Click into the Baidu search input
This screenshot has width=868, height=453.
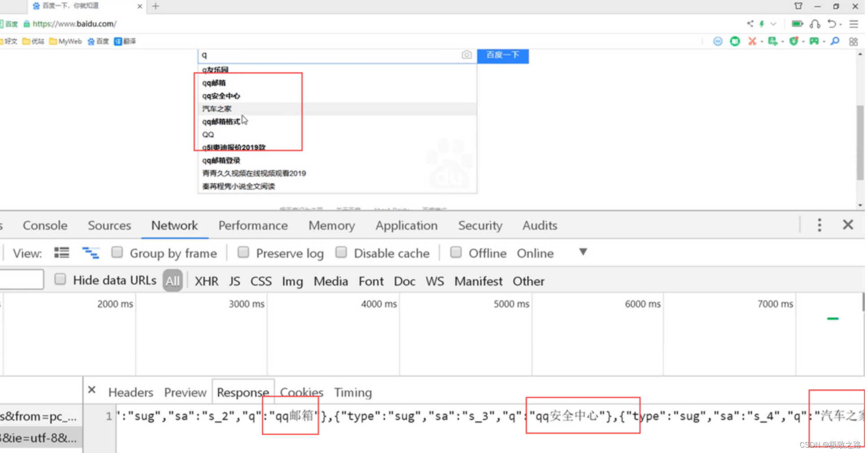329,55
